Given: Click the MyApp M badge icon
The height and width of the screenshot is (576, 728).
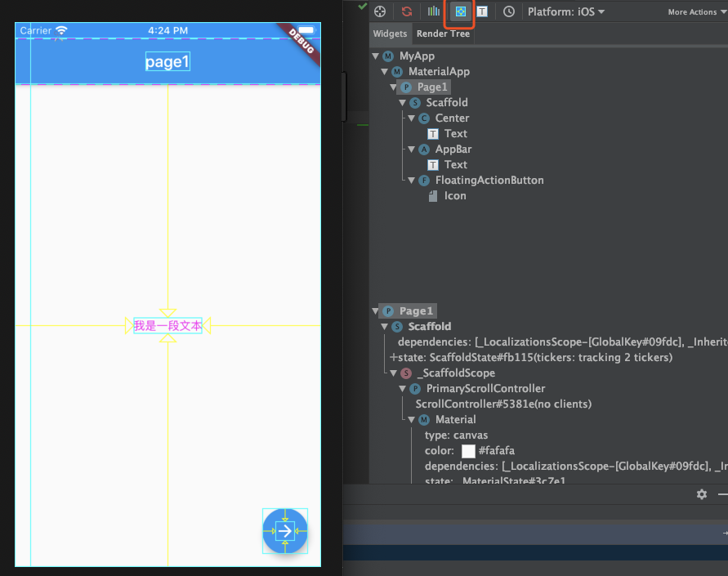Looking at the screenshot, I should click(x=388, y=56).
